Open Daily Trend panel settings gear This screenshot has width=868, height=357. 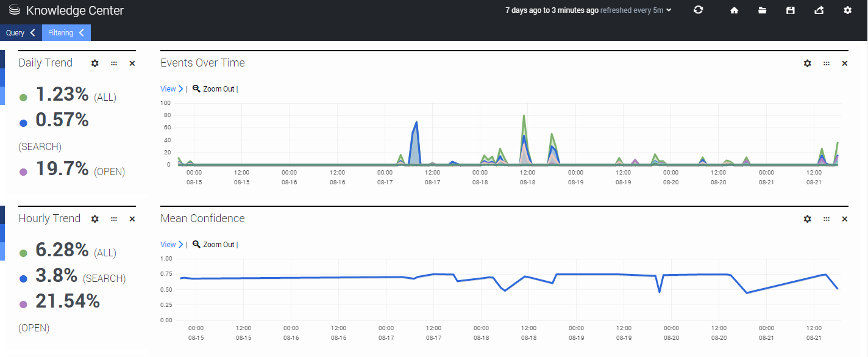click(x=94, y=63)
